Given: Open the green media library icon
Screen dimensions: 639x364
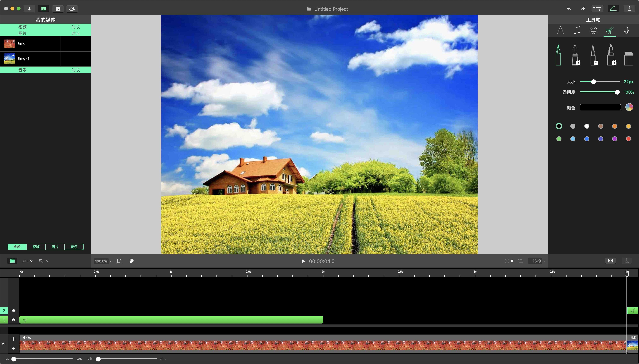Looking at the screenshot, I should 44,9.
